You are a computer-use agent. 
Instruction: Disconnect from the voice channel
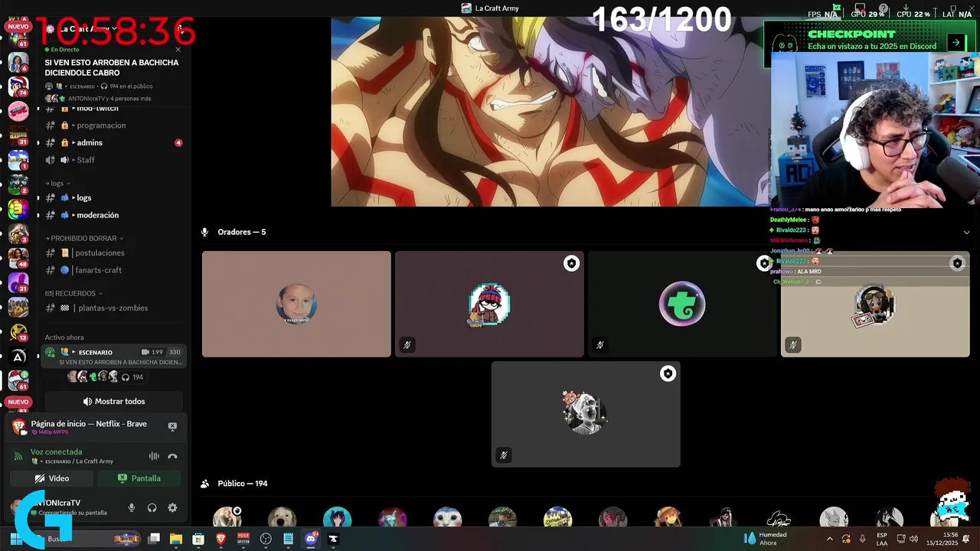tap(172, 456)
